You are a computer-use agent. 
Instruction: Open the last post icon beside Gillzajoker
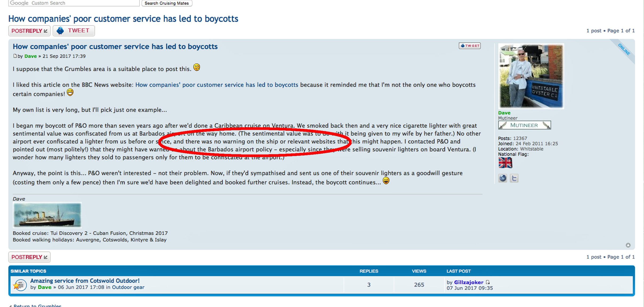click(x=488, y=282)
